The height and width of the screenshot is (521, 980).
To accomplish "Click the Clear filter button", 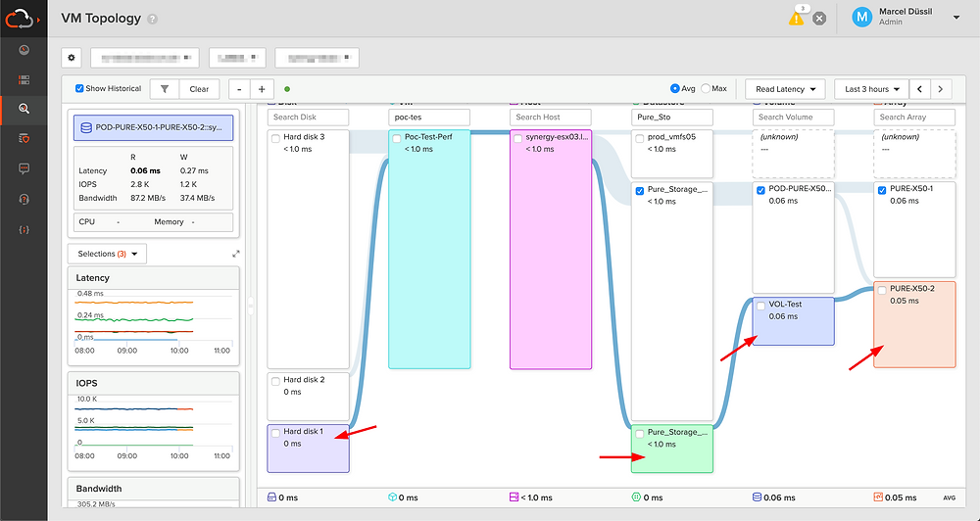I will pyautogui.click(x=199, y=89).
